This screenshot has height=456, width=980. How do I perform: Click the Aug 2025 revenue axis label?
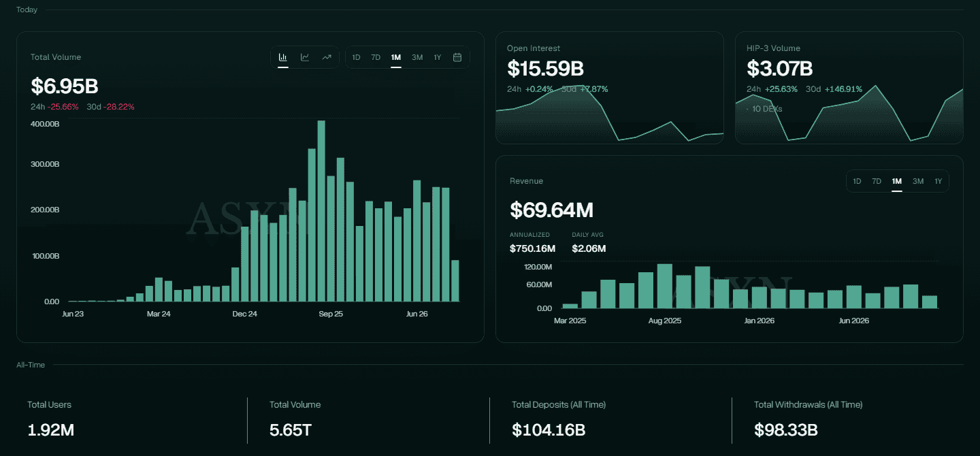point(665,321)
